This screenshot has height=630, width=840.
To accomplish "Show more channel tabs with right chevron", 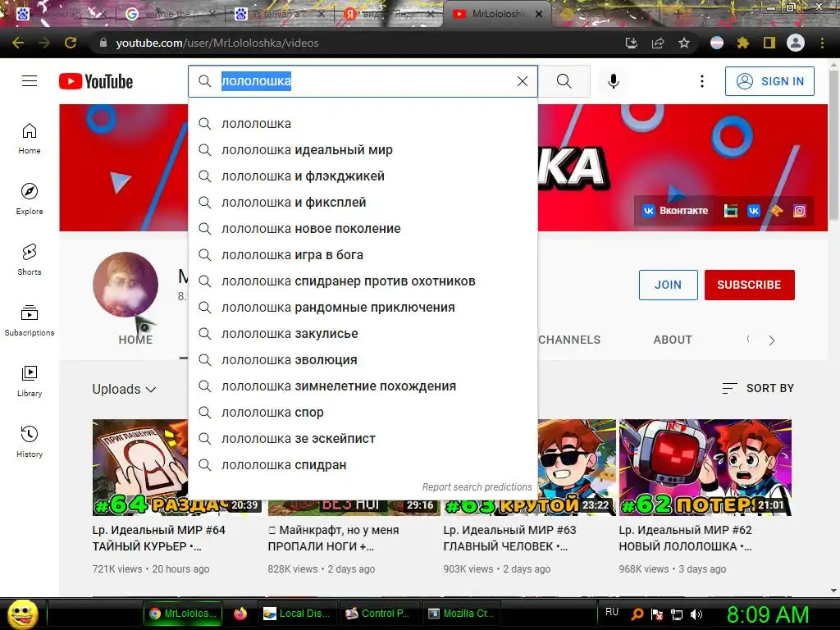I will [x=771, y=340].
